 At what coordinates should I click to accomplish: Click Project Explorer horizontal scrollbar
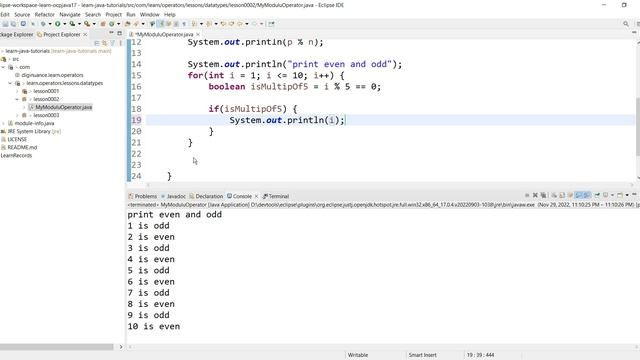56,347
